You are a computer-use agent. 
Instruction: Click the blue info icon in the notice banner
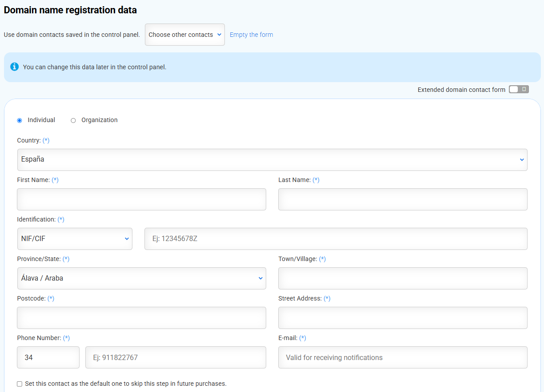tap(15, 67)
